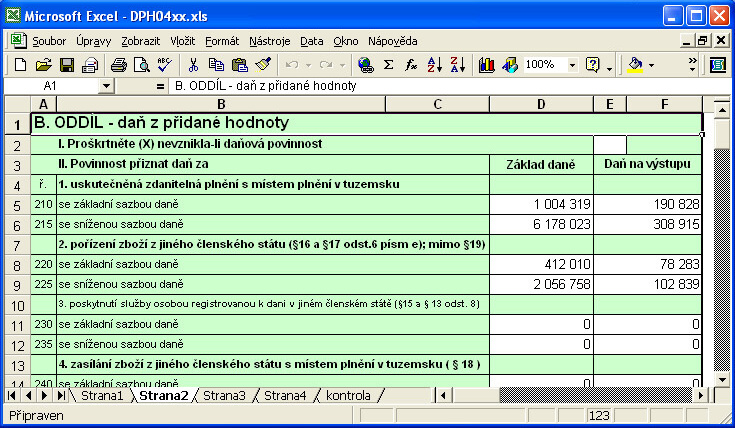Image resolution: width=735 pixels, height=428 pixels.
Task: Click the AutoSum sigma icon
Action: click(x=388, y=65)
